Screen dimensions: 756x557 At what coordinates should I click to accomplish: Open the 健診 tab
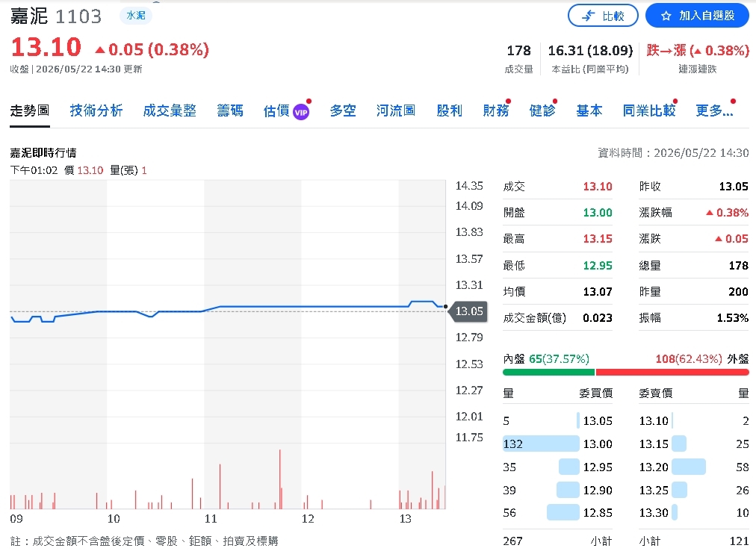(x=542, y=111)
